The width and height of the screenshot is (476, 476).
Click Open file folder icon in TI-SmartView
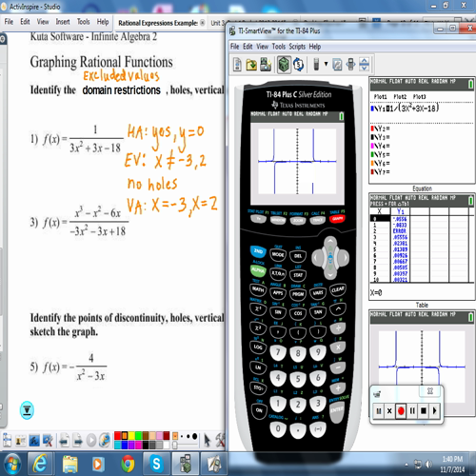[251, 65]
